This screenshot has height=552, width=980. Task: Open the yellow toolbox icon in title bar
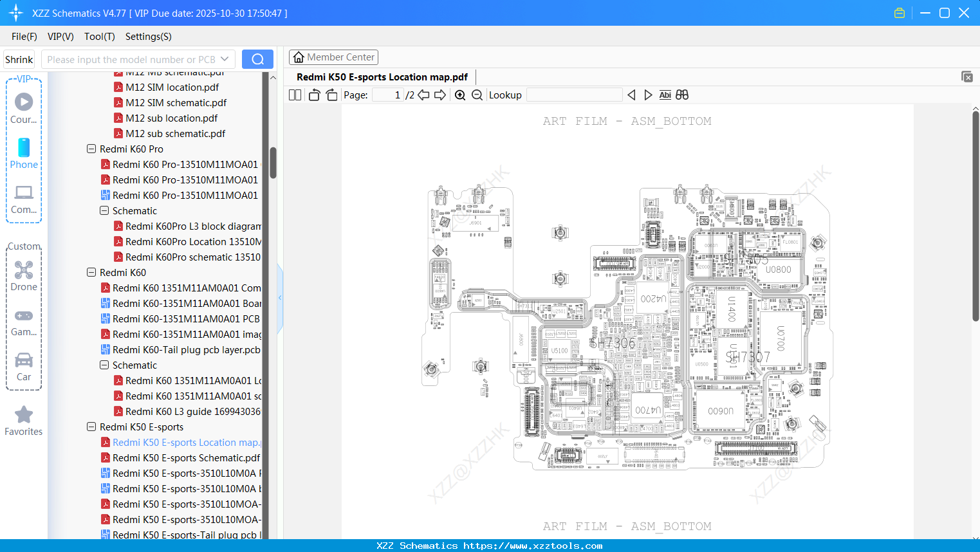(x=900, y=13)
